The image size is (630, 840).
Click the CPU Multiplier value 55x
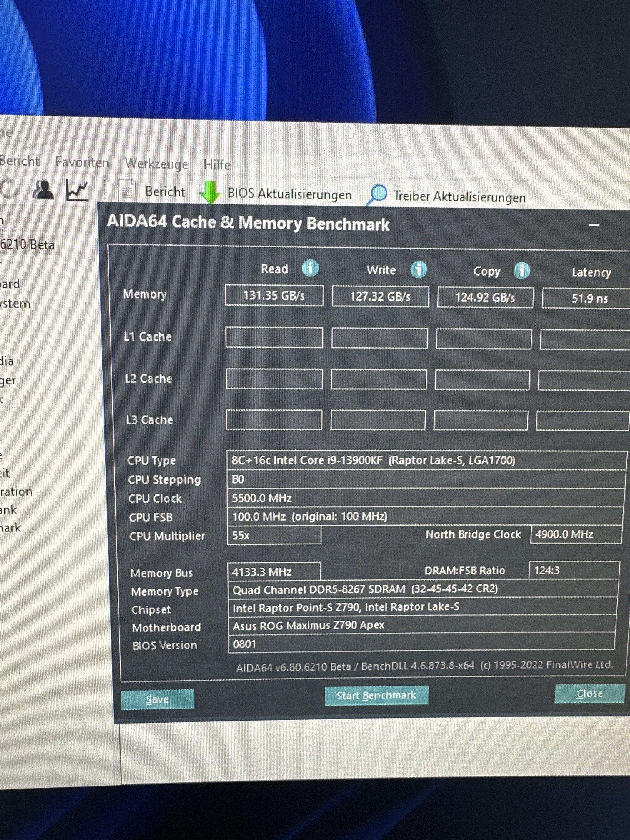pyautogui.click(x=274, y=535)
